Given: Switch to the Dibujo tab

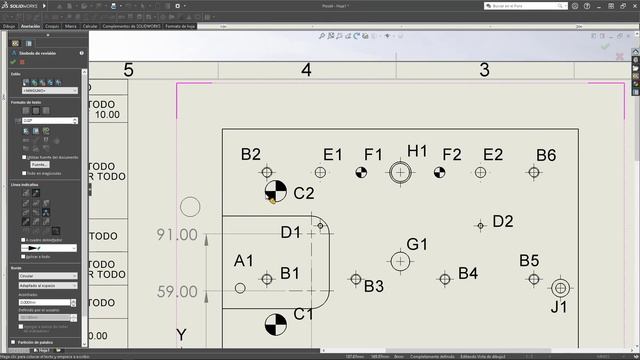Looking at the screenshot, I should (x=9, y=26).
